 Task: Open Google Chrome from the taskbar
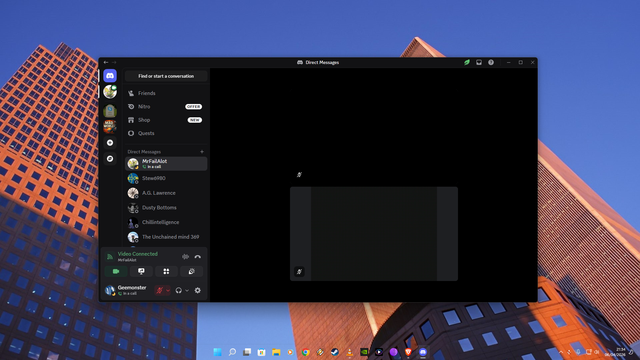[305, 352]
